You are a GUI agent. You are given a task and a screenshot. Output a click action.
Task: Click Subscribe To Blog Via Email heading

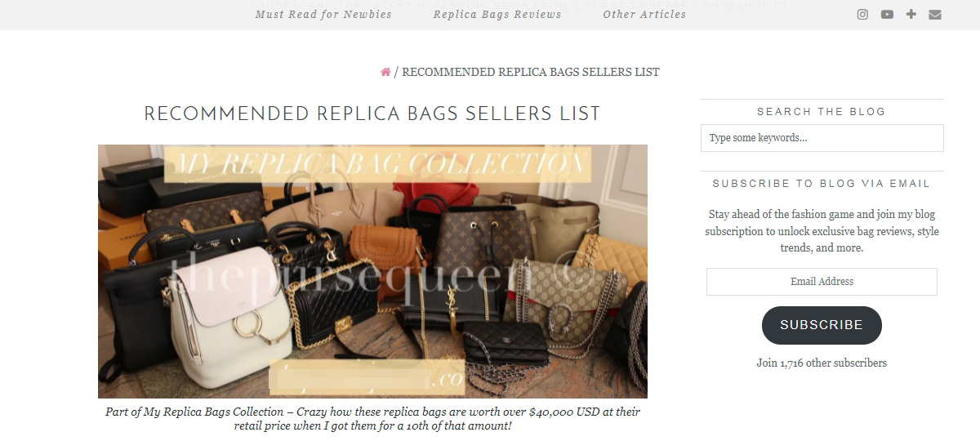point(822,184)
